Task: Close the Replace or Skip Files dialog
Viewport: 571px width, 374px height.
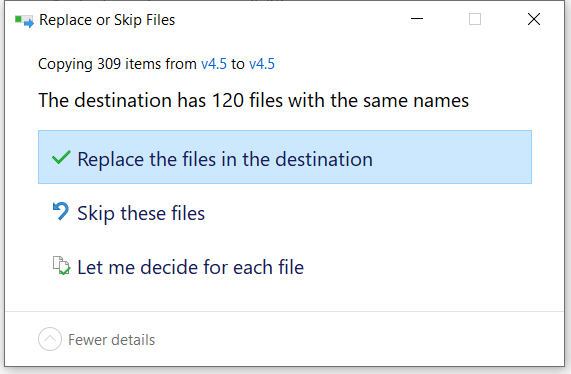Action: (534, 19)
